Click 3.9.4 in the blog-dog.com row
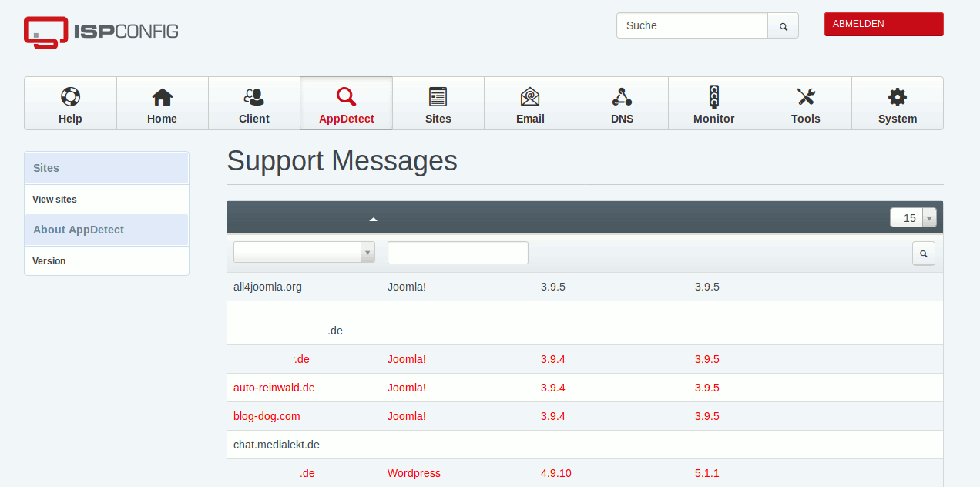980x487 pixels. pos(553,416)
